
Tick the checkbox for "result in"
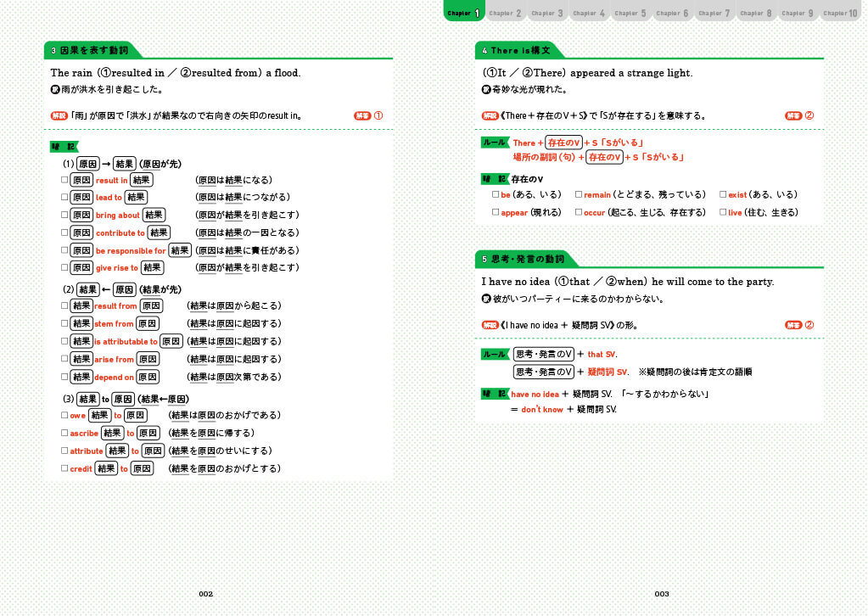64,180
